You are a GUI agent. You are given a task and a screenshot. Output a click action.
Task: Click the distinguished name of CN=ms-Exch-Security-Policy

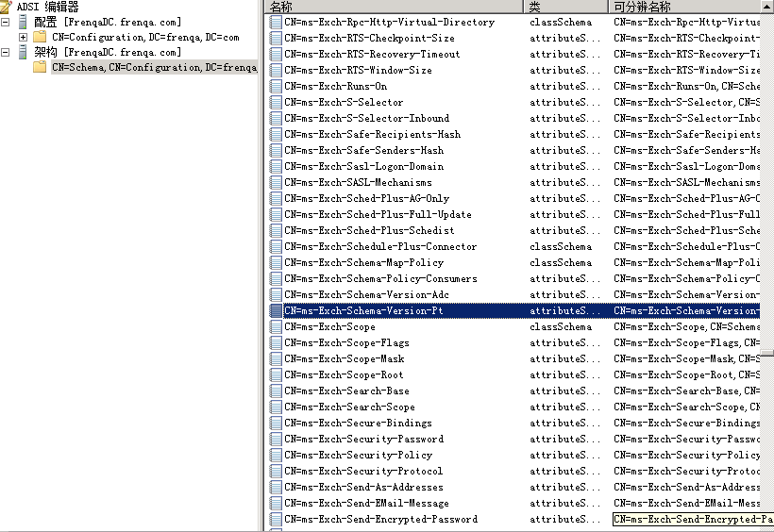[x=686, y=455]
